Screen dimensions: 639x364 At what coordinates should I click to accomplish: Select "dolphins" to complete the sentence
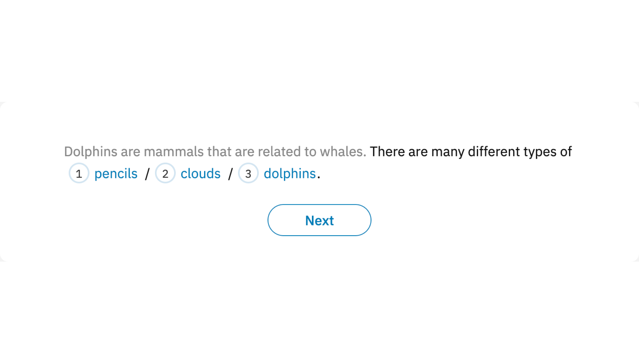289,173
